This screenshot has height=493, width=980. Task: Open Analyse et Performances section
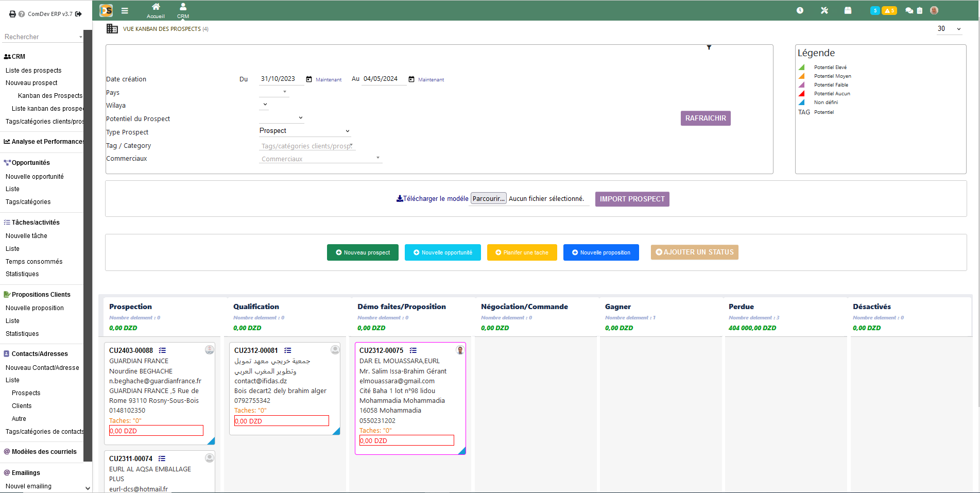[x=44, y=142]
